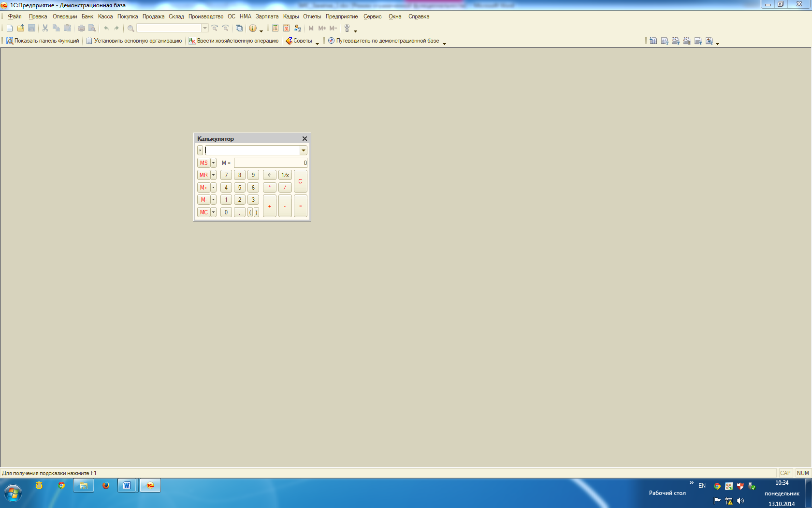Expand the calculator expression dropdown
Screen dimensions: 812x508
click(304, 150)
